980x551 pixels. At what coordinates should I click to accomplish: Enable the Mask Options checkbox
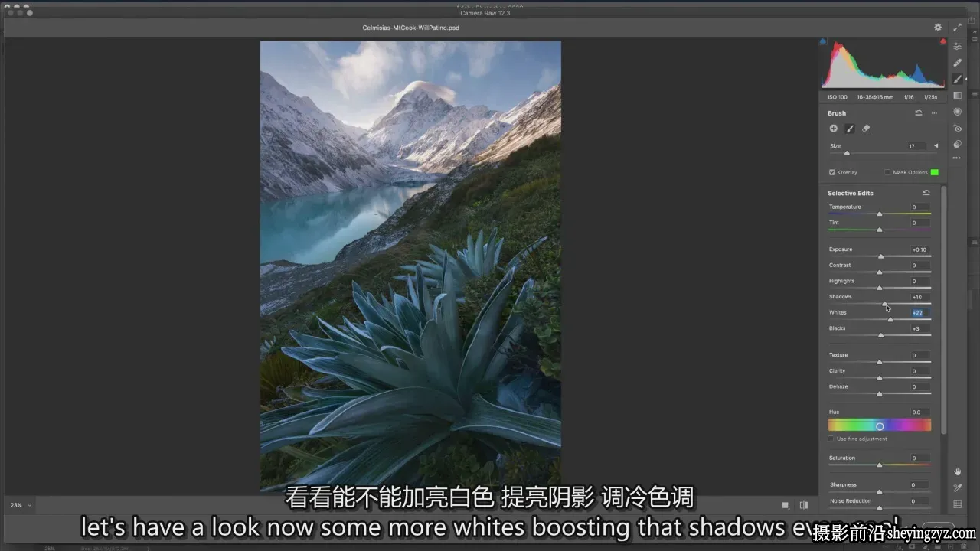coord(887,172)
